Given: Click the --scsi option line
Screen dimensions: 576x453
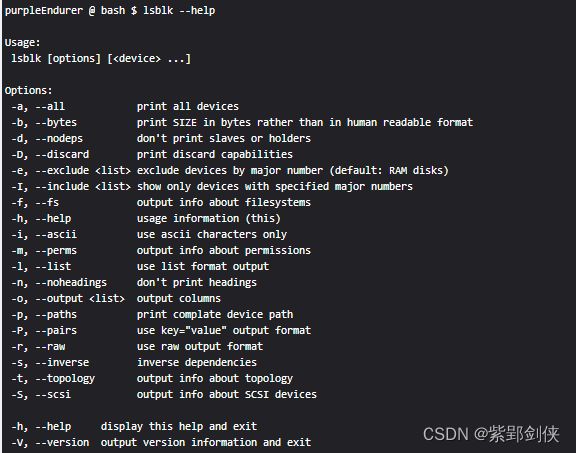Looking at the screenshot, I should point(164,395).
